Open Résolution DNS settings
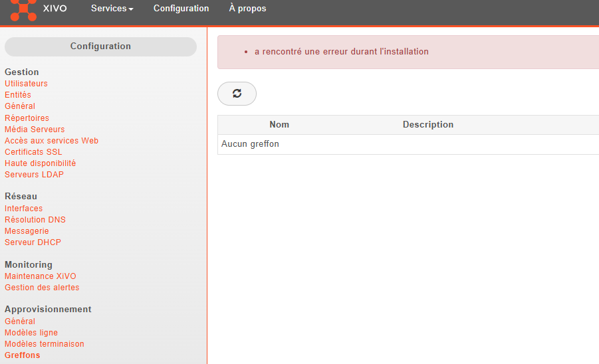 click(x=35, y=220)
